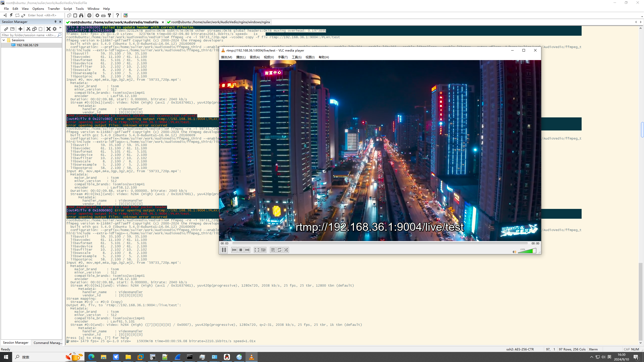
Task: Click the session filter input field
Action: pyautogui.click(x=29, y=35)
